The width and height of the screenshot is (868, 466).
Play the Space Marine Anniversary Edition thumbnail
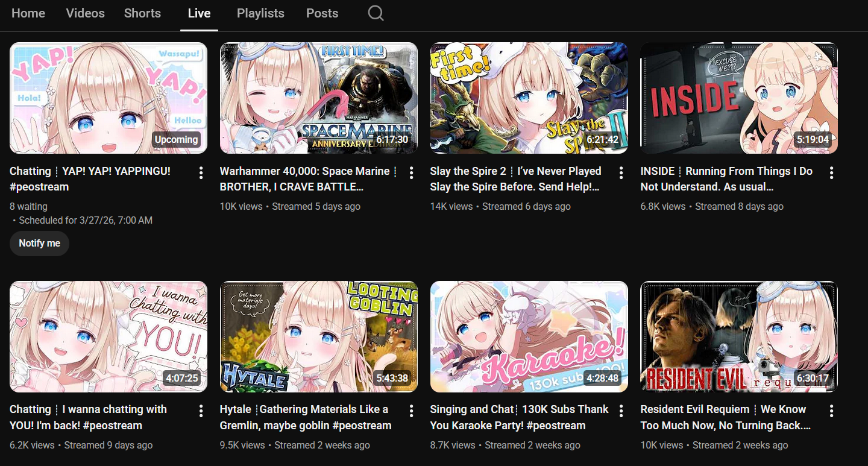coord(319,98)
